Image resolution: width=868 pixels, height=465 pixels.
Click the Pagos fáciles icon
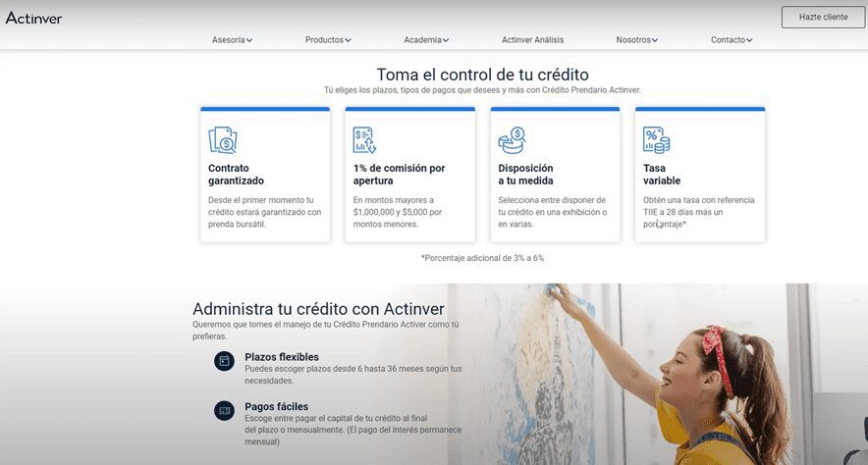[x=224, y=410]
